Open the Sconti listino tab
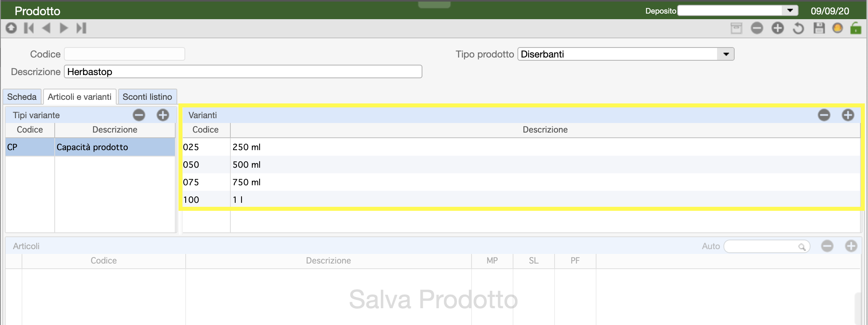Screen dimensions: 868x325 [x=147, y=97]
